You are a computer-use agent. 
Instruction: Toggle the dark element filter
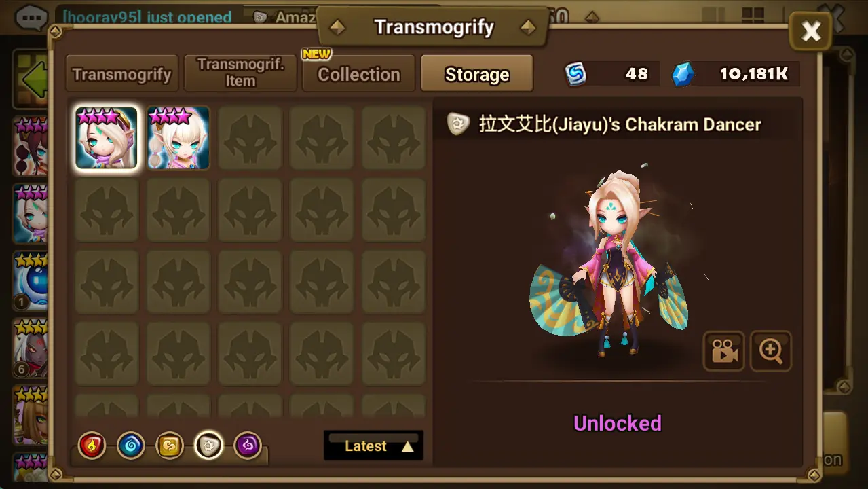[248, 446]
